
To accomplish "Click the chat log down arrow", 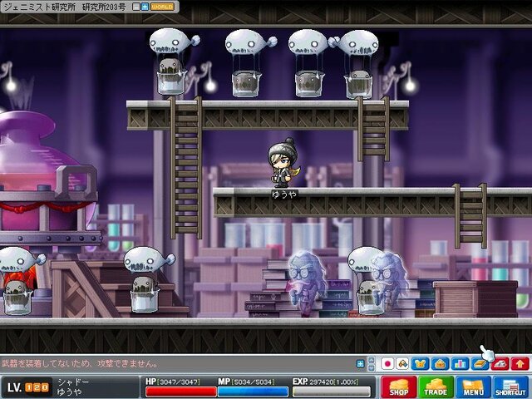I will pyautogui.click(x=372, y=367).
